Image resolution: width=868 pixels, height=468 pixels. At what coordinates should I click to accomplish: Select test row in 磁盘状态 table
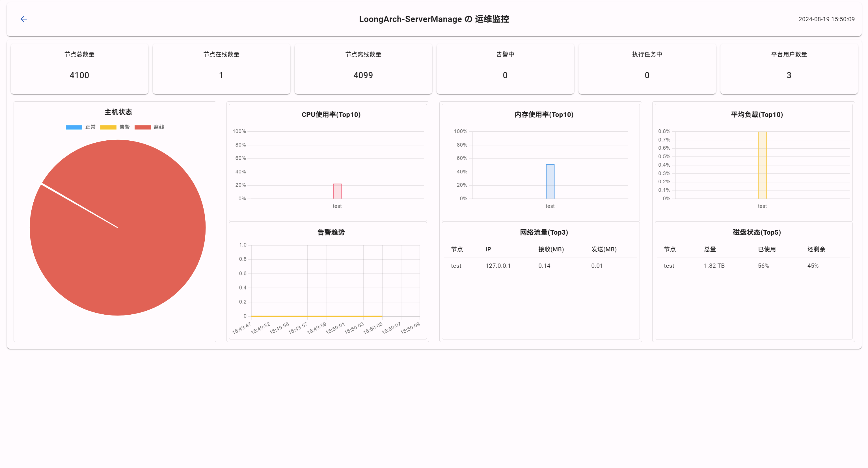(669, 266)
